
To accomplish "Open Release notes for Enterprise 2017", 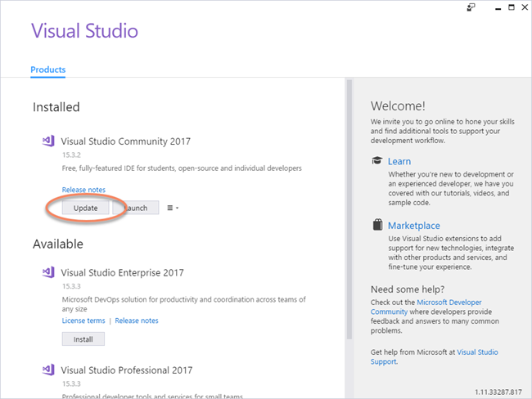I will point(137,321).
